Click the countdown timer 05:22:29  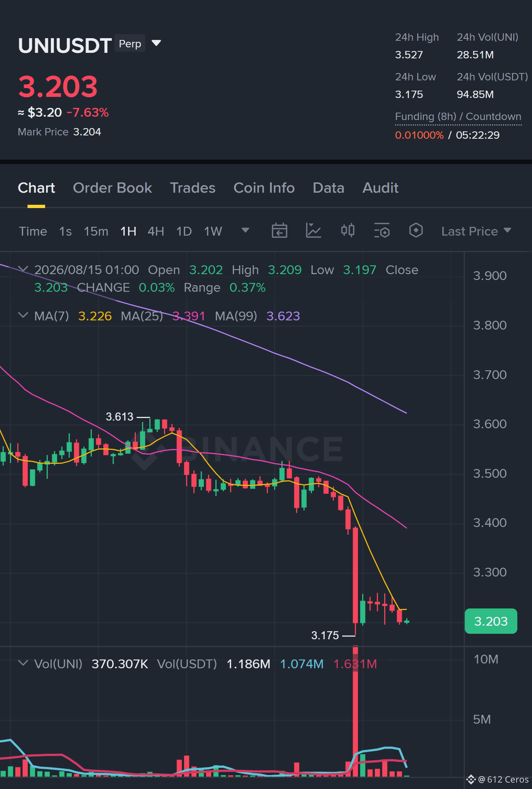[478, 135]
